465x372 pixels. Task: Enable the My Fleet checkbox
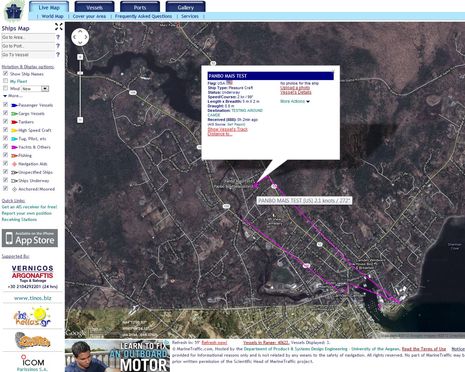coord(5,81)
